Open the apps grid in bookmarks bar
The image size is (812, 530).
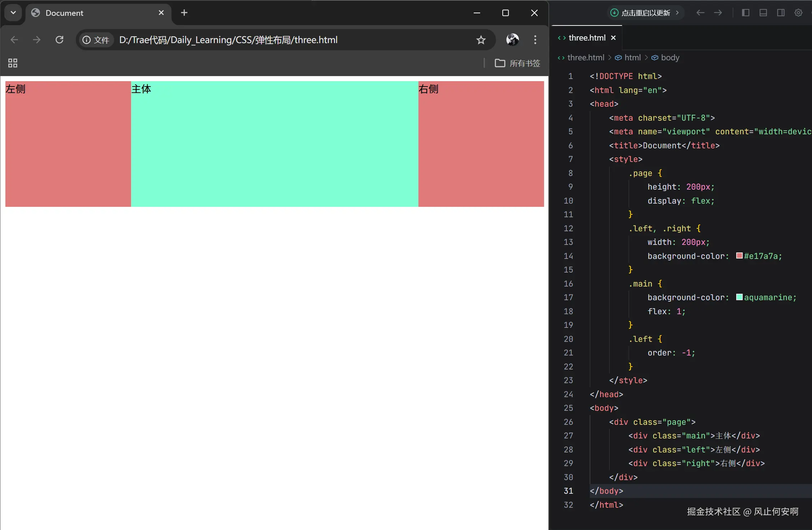click(13, 63)
